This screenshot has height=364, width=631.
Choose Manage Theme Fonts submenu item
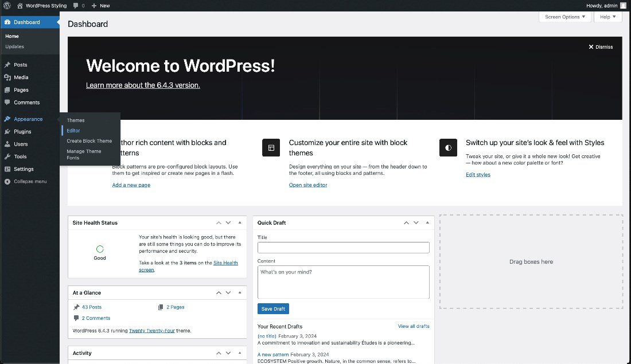84,154
